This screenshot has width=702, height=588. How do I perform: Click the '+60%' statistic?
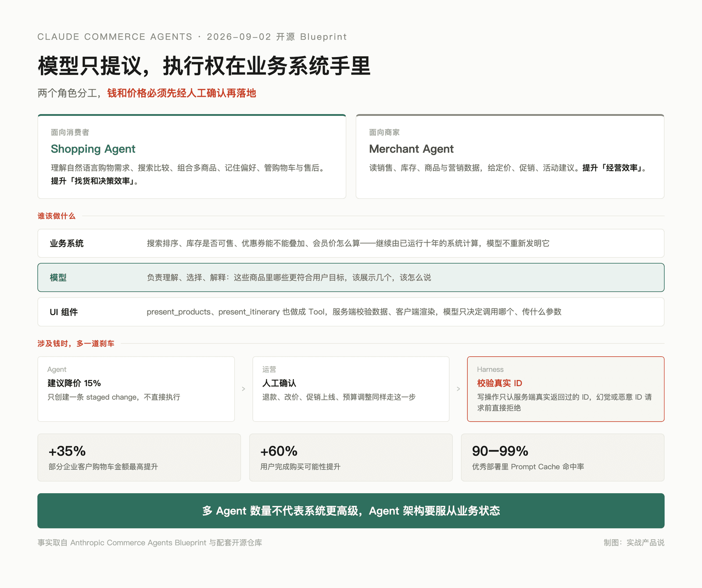pyautogui.click(x=279, y=451)
